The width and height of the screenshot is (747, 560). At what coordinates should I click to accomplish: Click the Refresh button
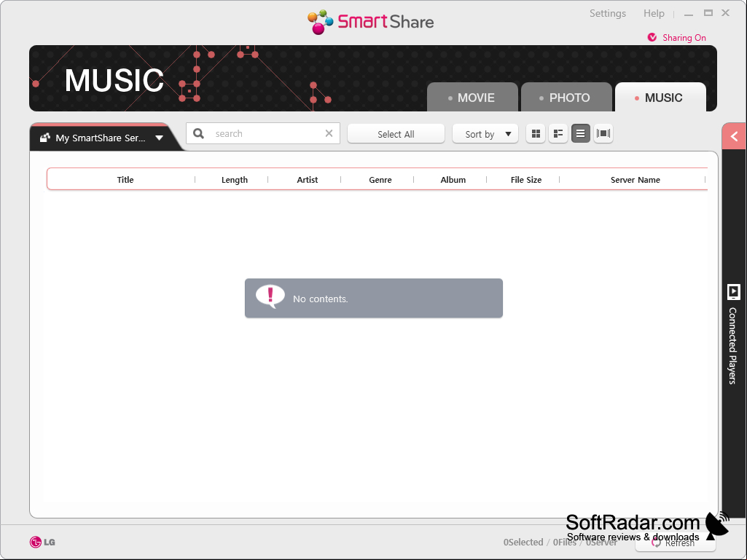(x=675, y=543)
